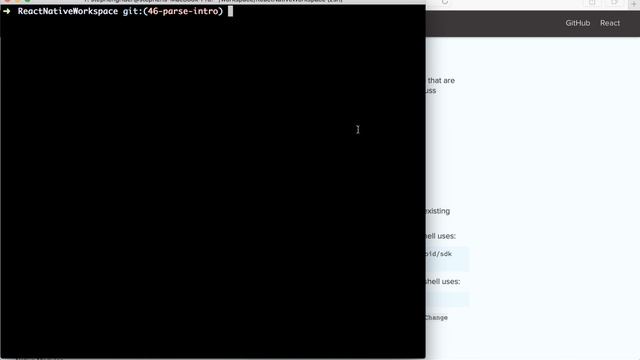Open the React link in browser header
The height and width of the screenshot is (360, 640).
point(610,23)
